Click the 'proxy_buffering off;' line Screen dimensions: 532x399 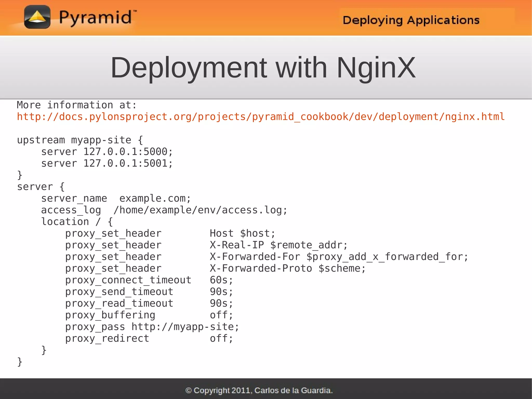pos(149,315)
